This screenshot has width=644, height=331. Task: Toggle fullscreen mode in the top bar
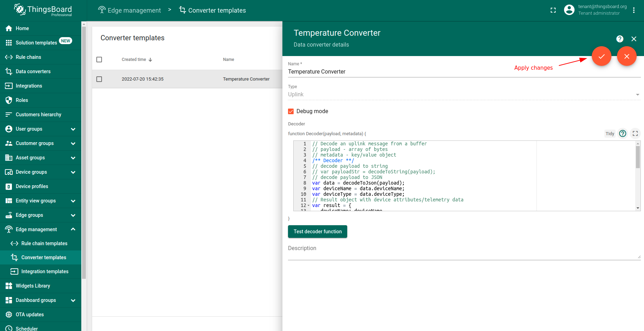(x=553, y=10)
